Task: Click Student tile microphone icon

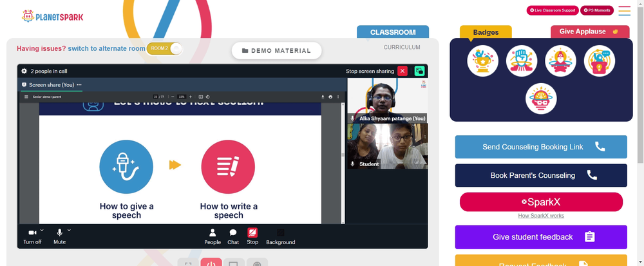Action: click(352, 164)
